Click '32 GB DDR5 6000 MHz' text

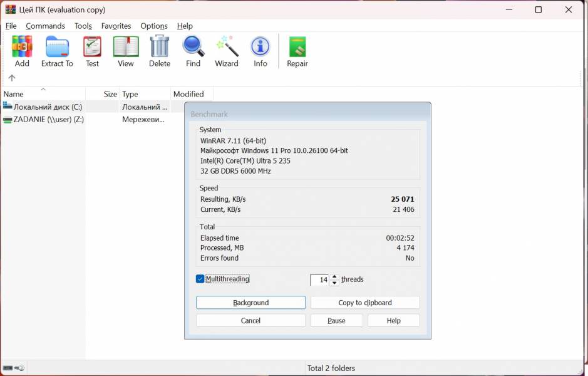pos(235,170)
